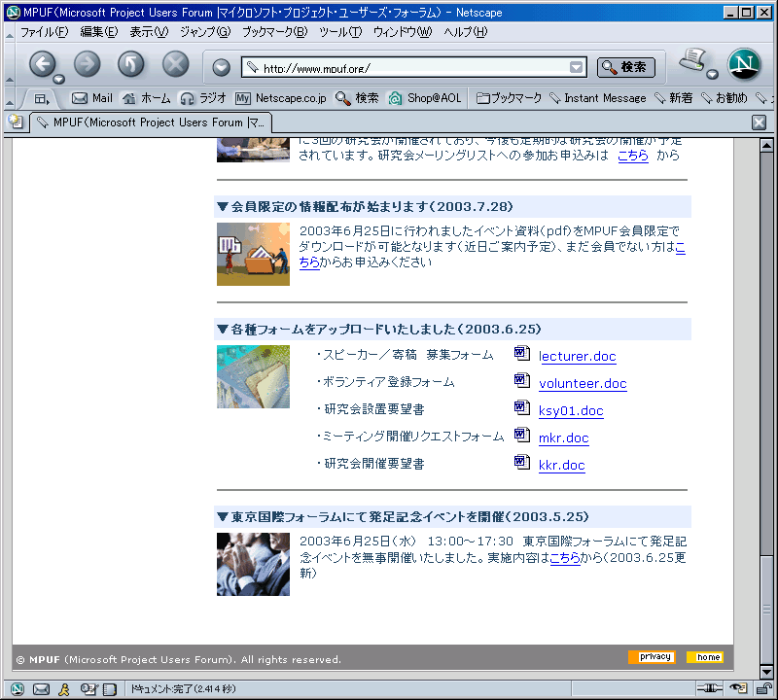Viewport: 778px width, 700px height.
Task: Click こちら mailing list link
Action: point(633,156)
